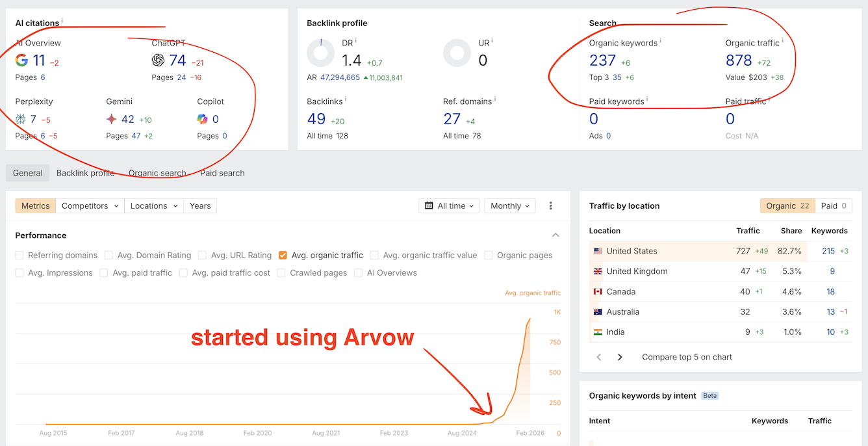Viewport: 868px width, 446px height.
Task: Click the info icon beside Organic keywords
Action: [x=661, y=41]
